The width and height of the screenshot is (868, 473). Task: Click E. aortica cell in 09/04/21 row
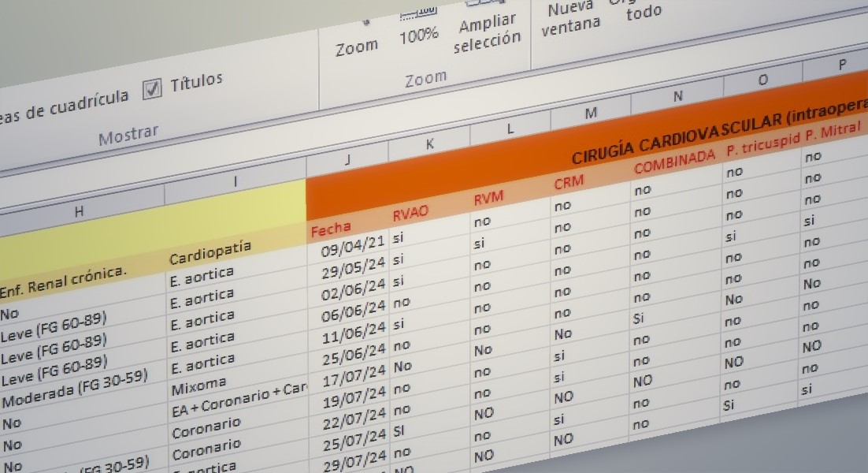(202, 277)
